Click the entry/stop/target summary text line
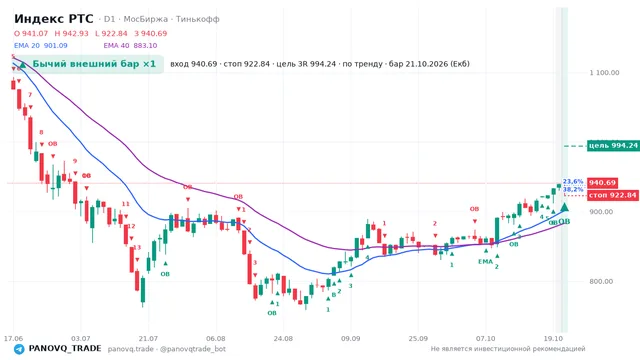This screenshot has width=640, height=360. (x=320, y=64)
